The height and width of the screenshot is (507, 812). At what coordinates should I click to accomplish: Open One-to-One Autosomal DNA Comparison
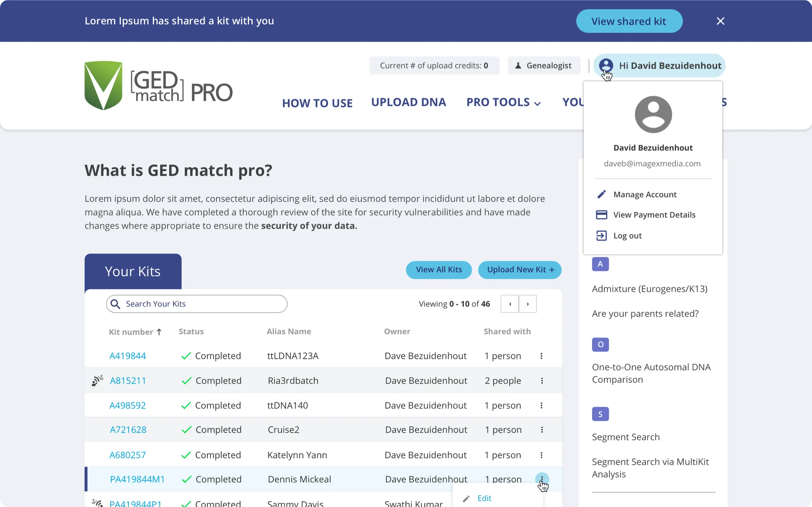(651, 373)
